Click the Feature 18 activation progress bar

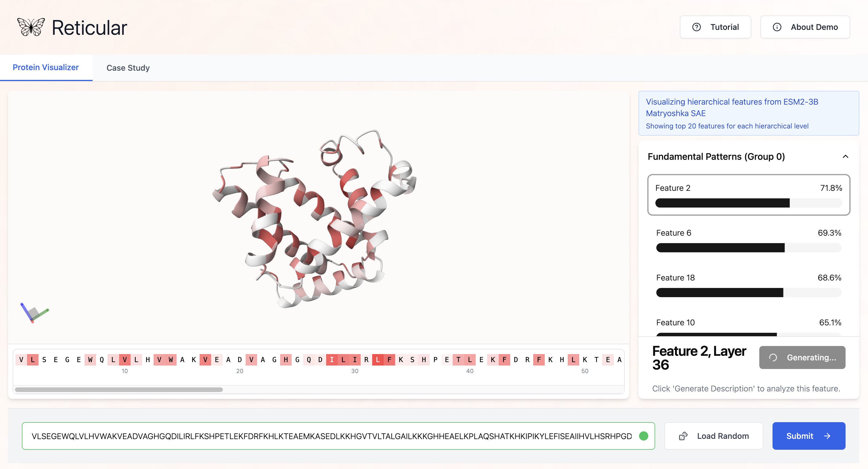coord(749,293)
